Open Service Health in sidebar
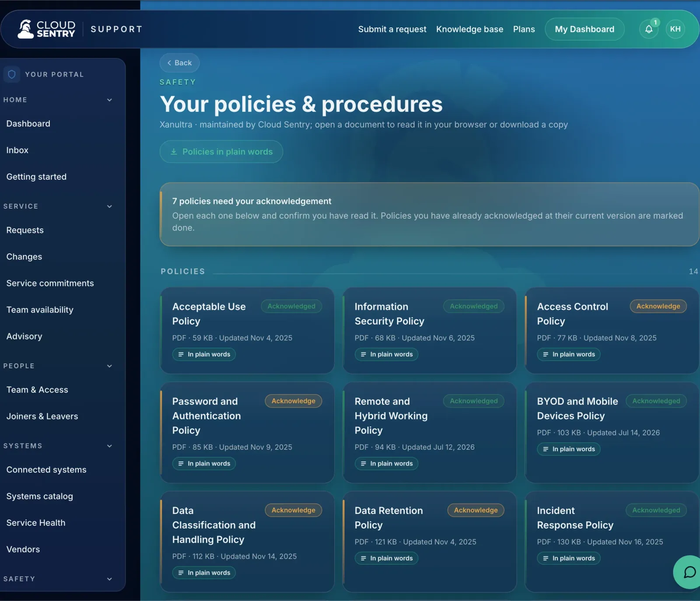 [36, 523]
